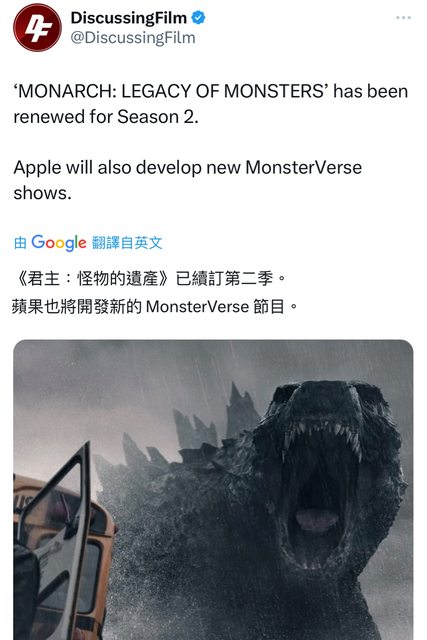The image size is (427, 640).
Task: Open the @DiscussingFilm handle link
Action: pos(133,38)
